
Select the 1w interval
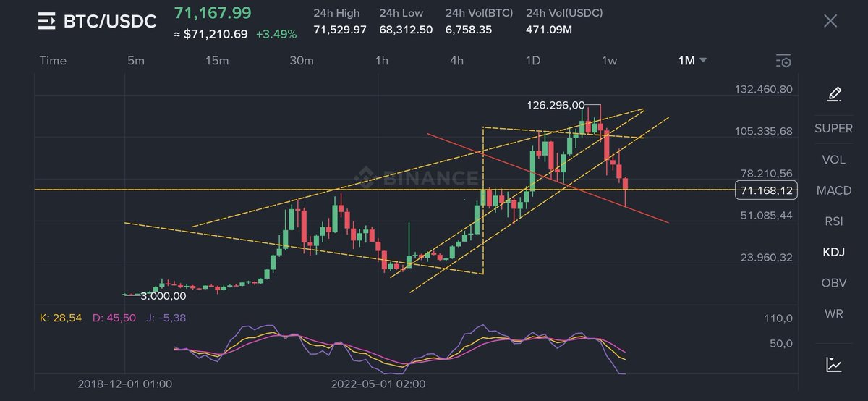click(x=609, y=61)
